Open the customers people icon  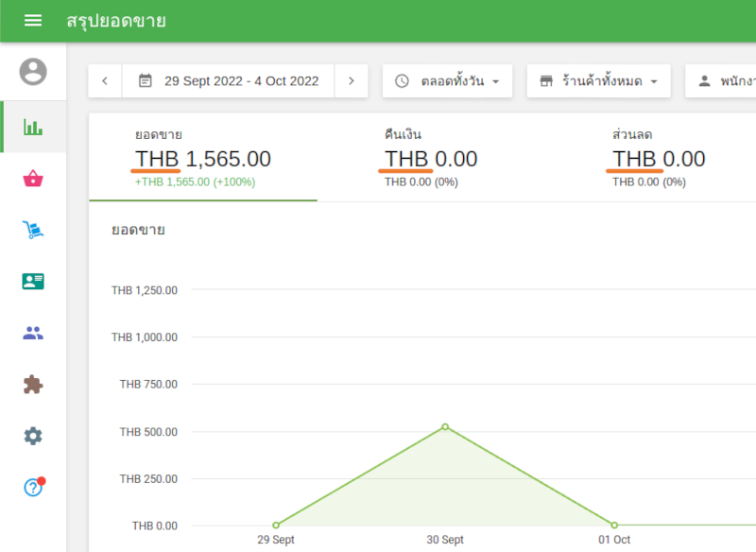[x=33, y=333]
